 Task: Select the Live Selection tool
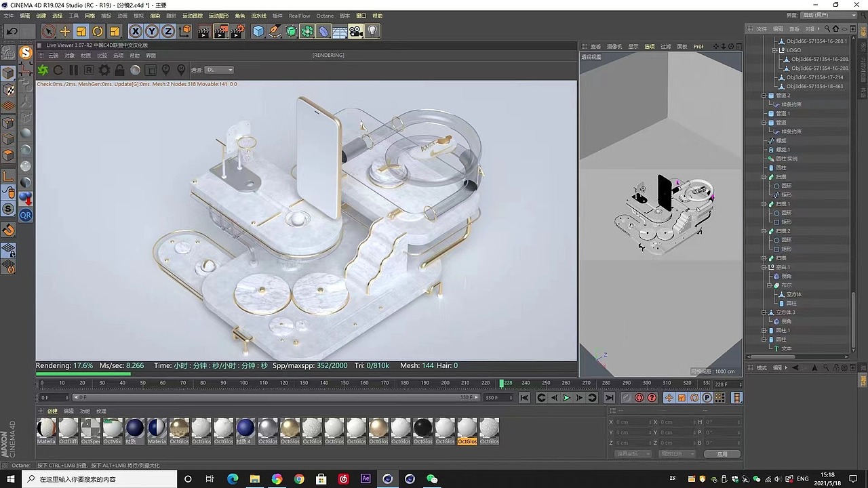coord(48,31)
